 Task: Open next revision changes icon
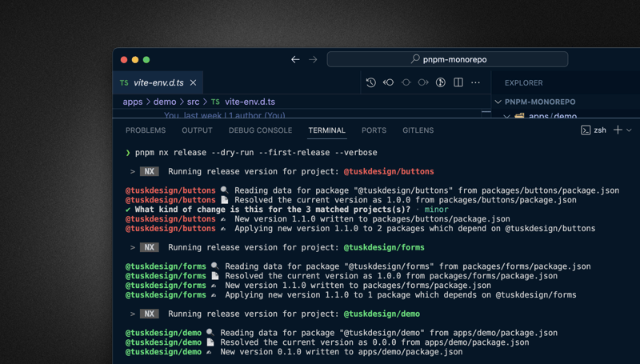pyautogui.click(x=423, y=82)
